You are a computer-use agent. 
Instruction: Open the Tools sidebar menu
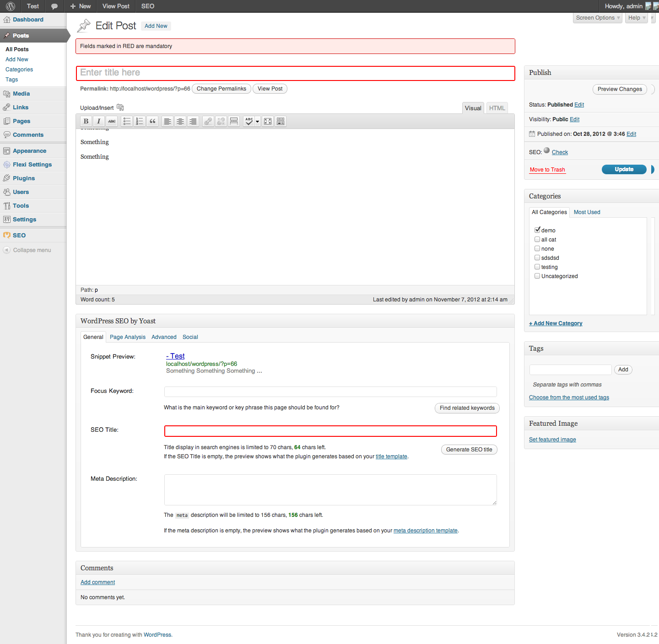[21, 206]
